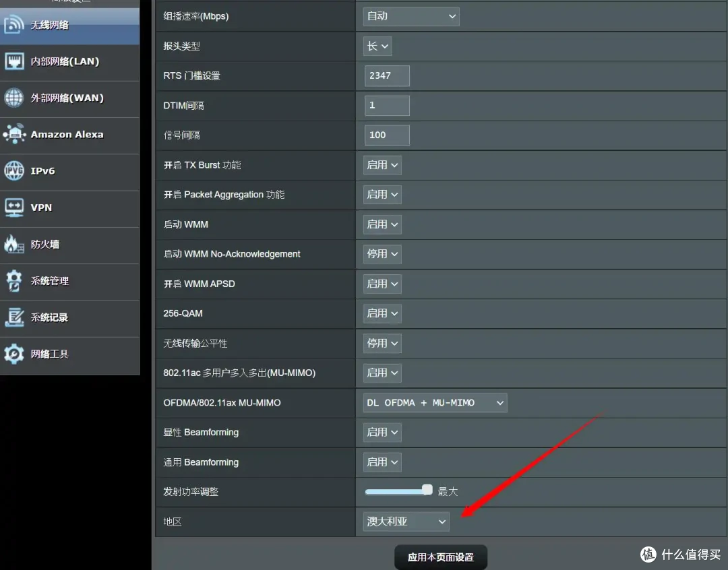
Task: Open the WMM APSD dropdown
Action: coord(382,284)
